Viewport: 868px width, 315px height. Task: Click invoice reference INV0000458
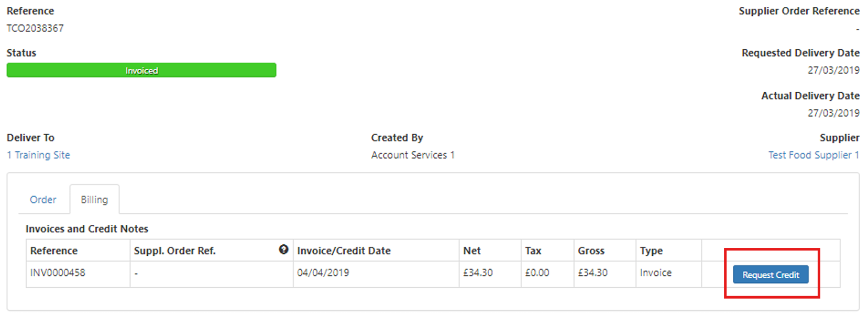[58, 273]
